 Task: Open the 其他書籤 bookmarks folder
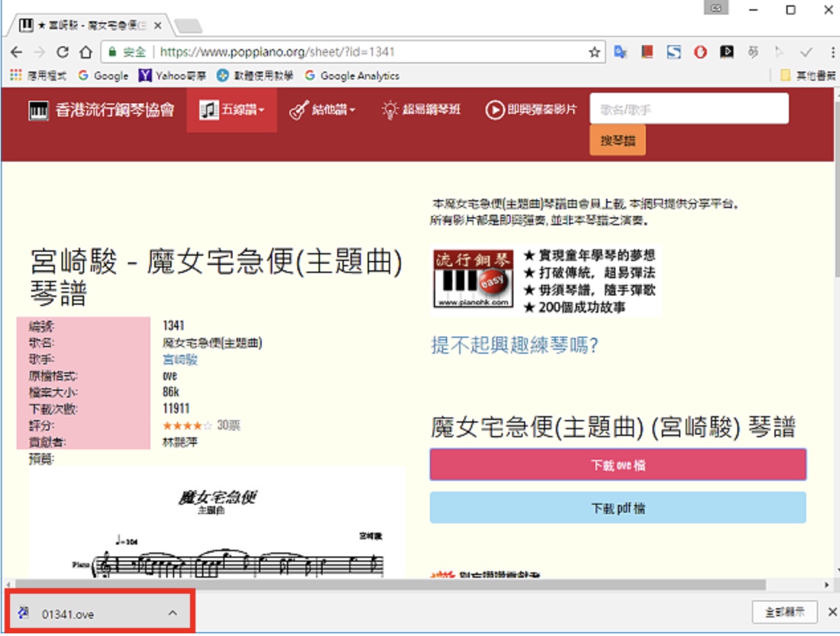808,76
